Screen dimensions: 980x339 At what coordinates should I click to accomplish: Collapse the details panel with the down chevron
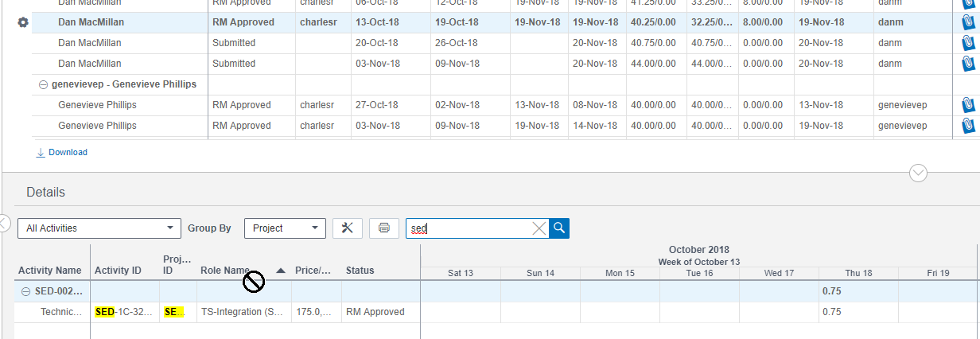tap(918, 173)
